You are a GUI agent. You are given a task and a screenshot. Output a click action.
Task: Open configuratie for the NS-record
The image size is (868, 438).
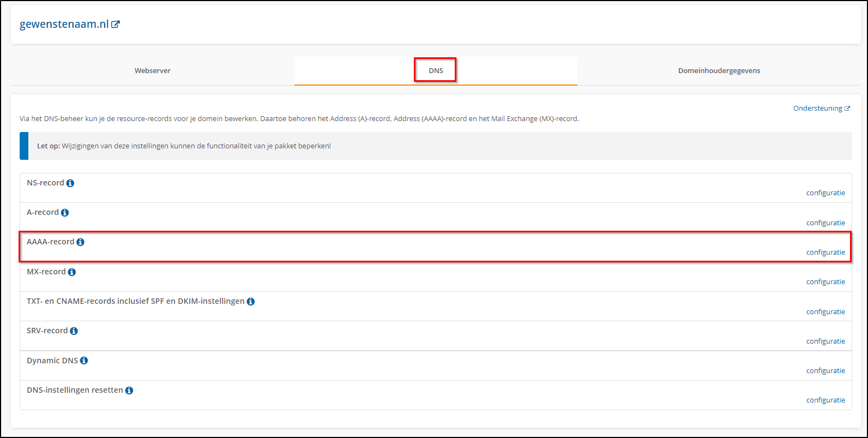coord(825,193)
